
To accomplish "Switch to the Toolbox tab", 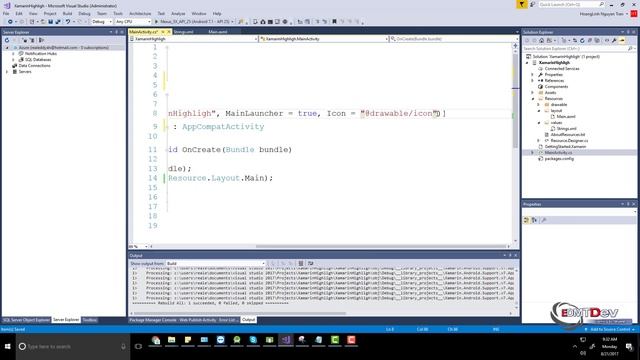I will point(90,320).
